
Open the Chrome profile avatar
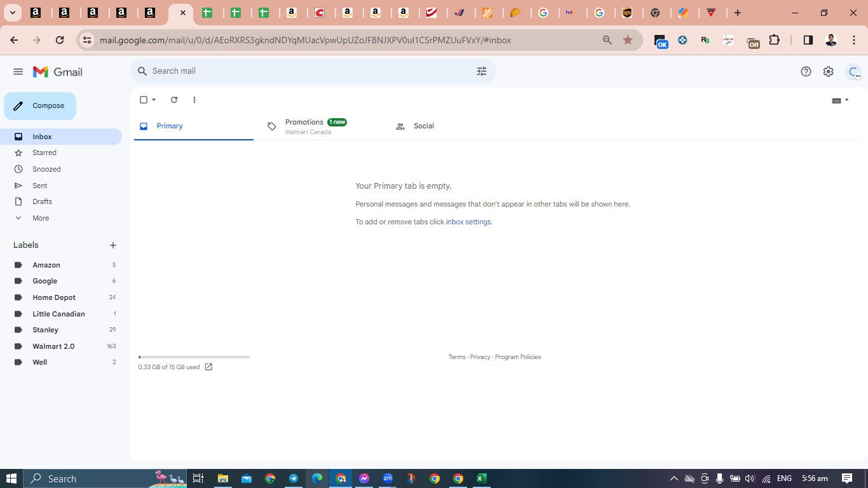(831, 40)
